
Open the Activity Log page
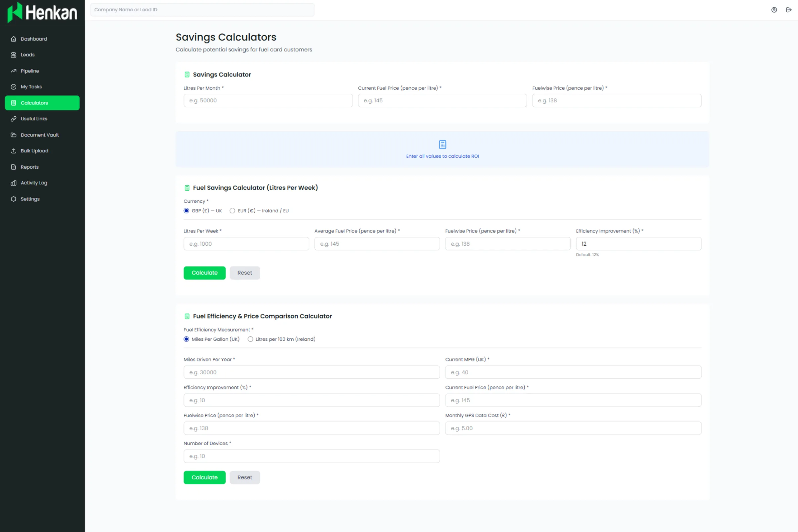coord(34,183)
